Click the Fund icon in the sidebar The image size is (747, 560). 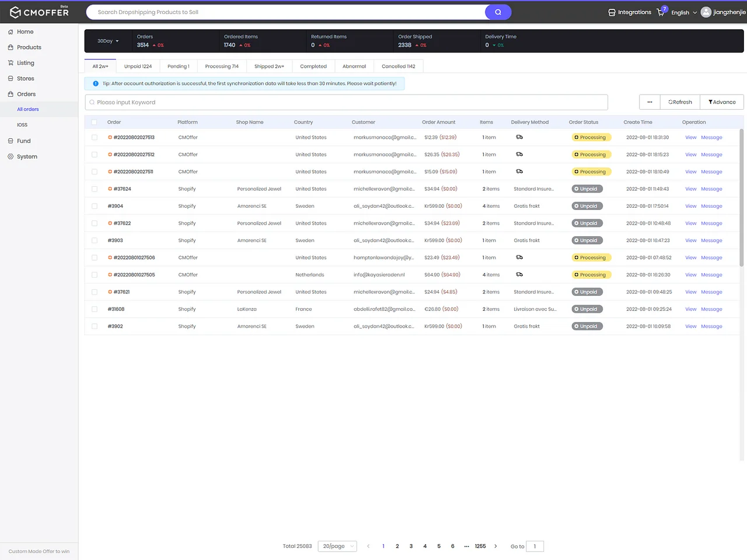click(23, 141)
